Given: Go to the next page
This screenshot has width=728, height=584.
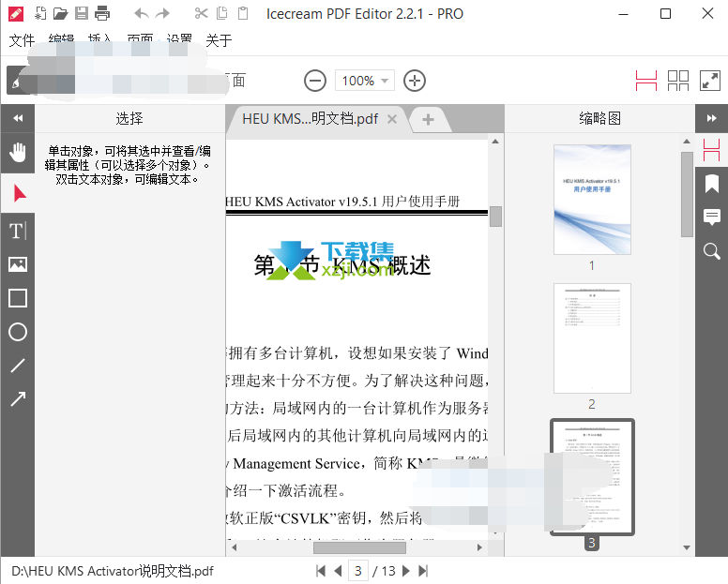Looking at the screenshot, I should click(x=406, y=571).
